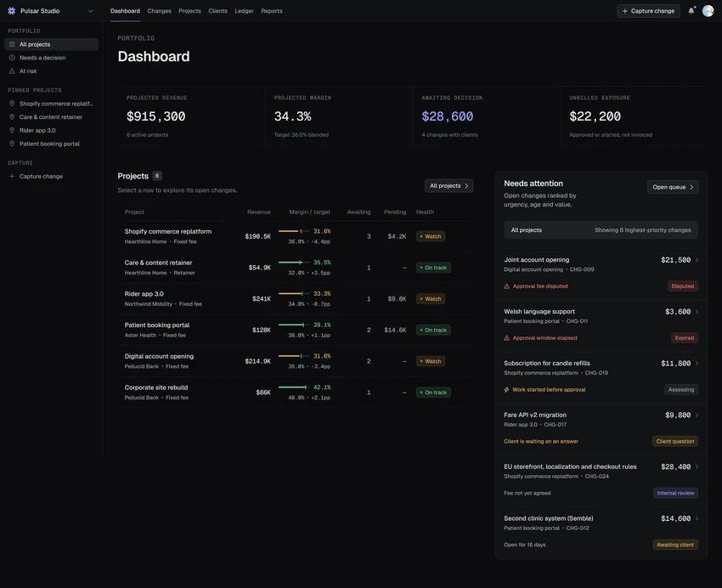
Task: Click the Patient booking portal margin bar
Action: point(294,325)
